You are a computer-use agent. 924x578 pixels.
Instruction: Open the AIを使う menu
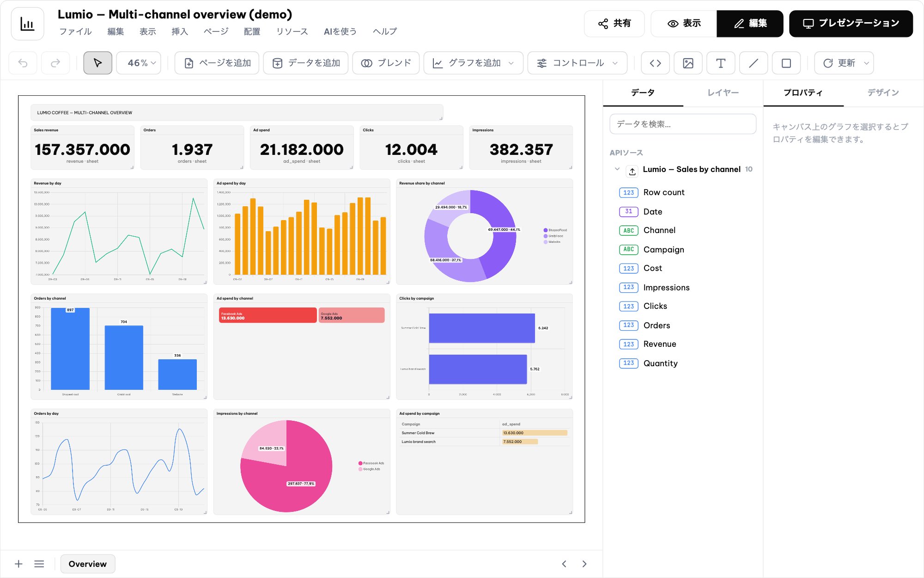pos(340,31)
